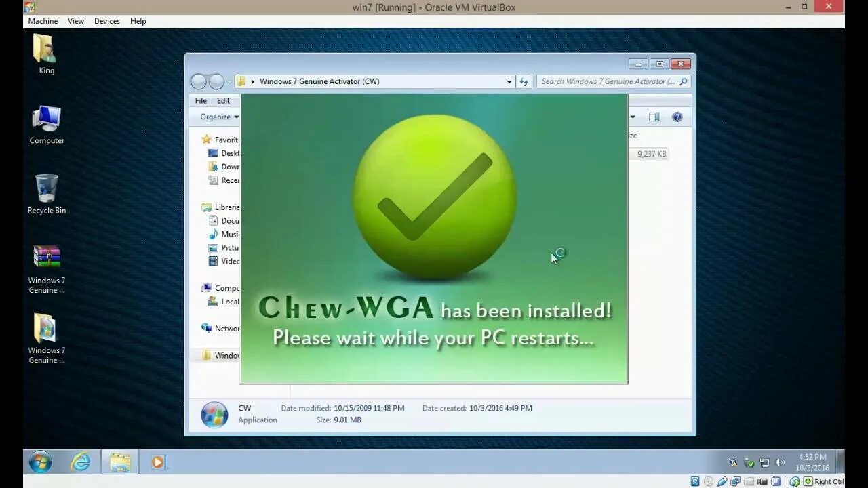Open the VirtualBox Devices menu
868x488 pixels.
107,21
